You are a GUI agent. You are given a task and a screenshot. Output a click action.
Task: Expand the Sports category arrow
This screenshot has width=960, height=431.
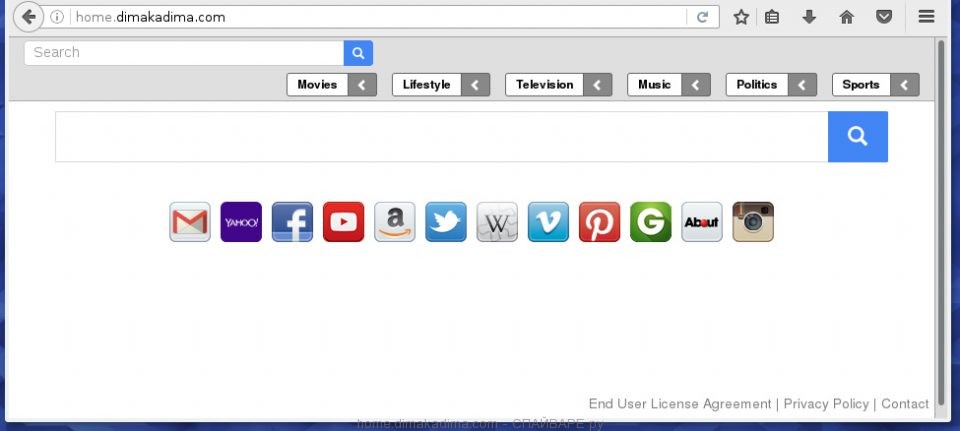(905, 85)
